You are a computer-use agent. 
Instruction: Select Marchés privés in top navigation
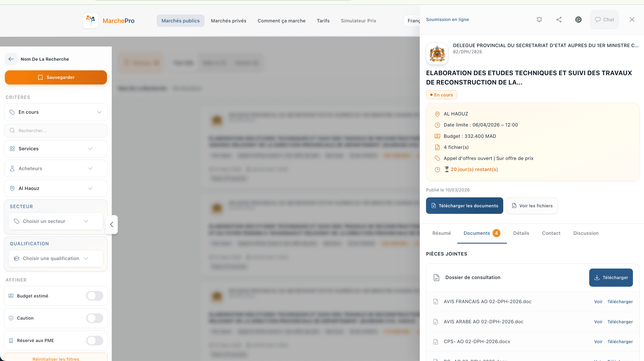pos(228,21)
